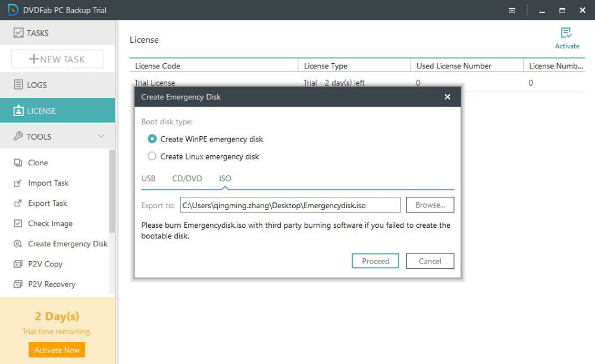Viewport: 595px width, 364px height.
Task: Open P2V Recovery from Tools list
Action: pos(52,284)
